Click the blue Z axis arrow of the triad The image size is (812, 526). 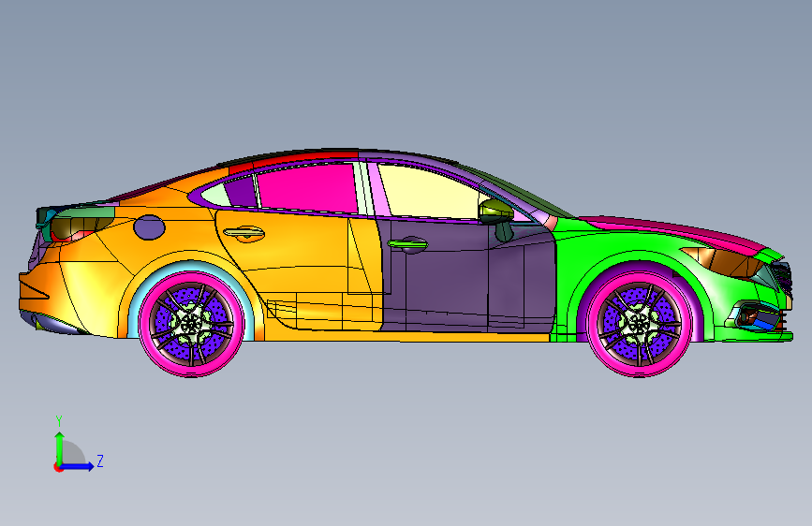click(x=79, y=466)
